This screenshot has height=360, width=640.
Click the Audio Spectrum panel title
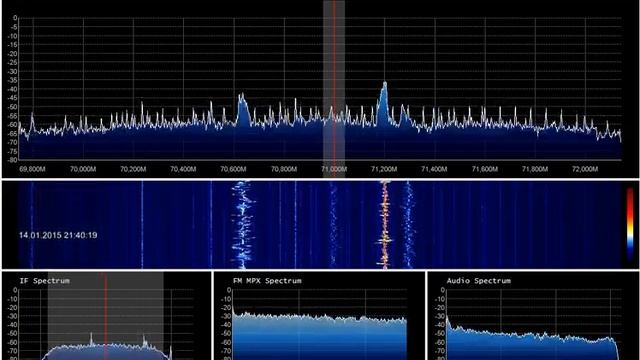pos(479,281)
